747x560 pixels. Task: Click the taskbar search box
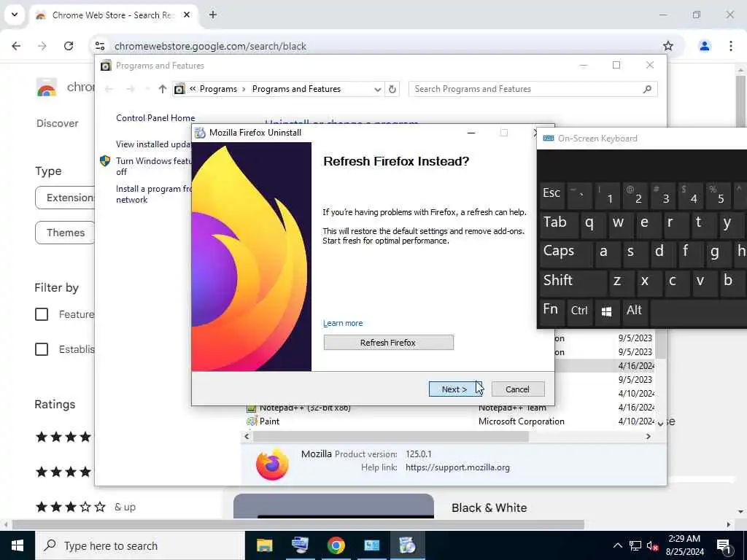click(x=139, y=545)
